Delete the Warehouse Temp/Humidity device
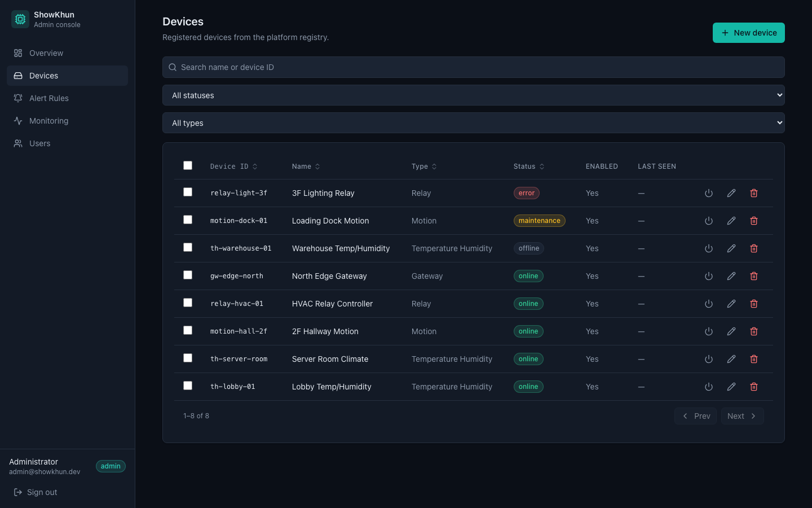 pyautogui.click(x=754, y=248)
